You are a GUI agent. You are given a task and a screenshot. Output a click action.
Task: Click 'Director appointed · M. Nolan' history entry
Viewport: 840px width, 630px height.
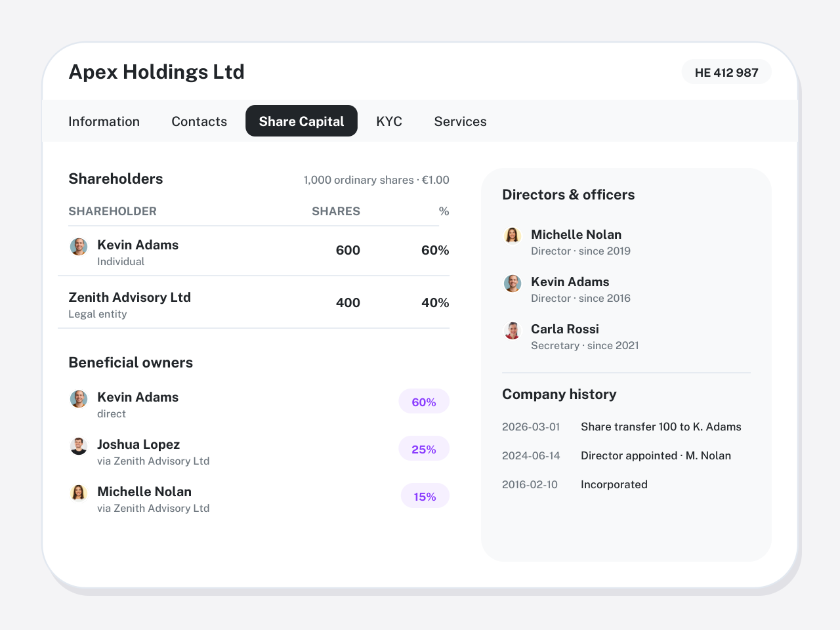pyautogui.click(x=656, y=455)
